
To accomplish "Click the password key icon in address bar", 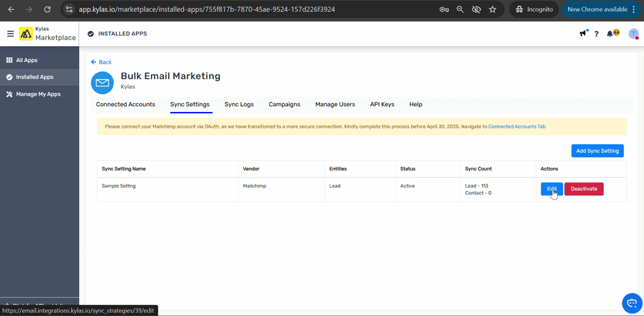I will pyautogui.click(x=444, y=9).
